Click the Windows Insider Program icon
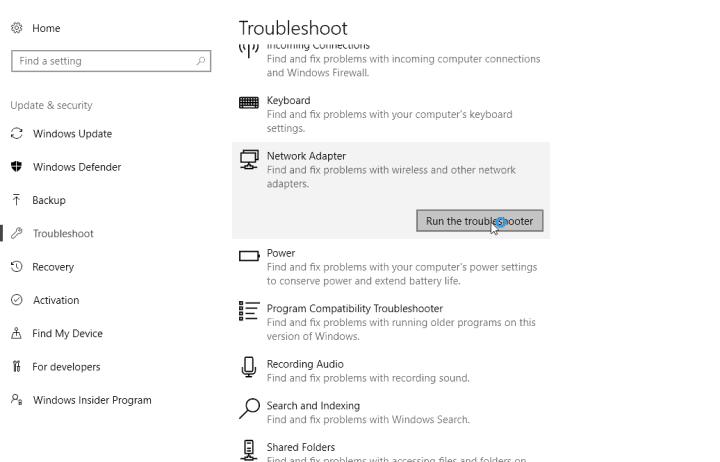The height and width of the screenshot is (462, 720). [x=16, y=400]
